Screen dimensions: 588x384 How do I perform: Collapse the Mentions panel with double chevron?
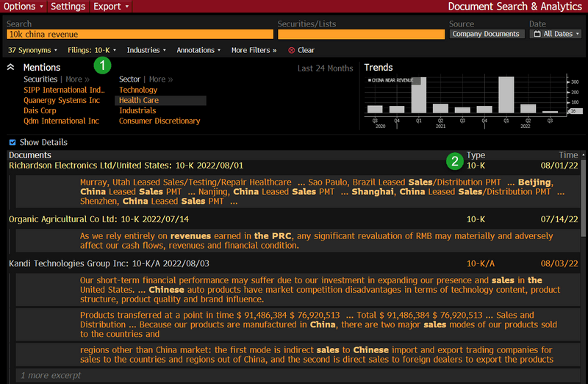point(12,67)
